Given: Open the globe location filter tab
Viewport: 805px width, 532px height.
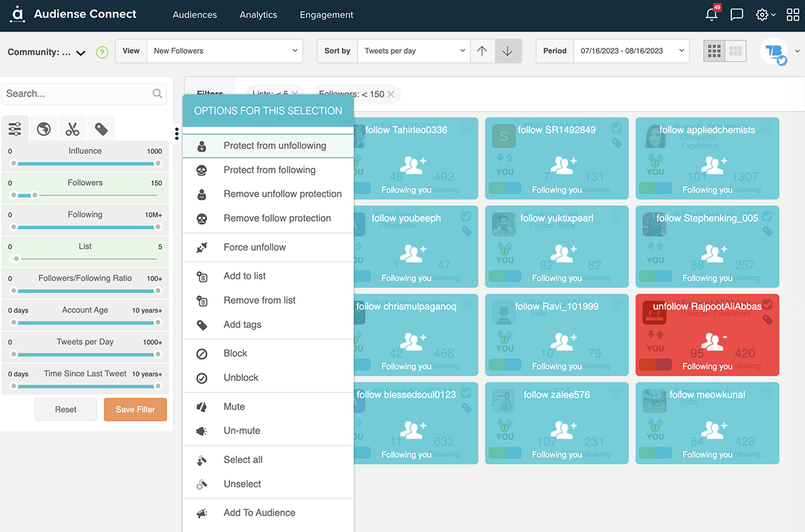Looking at the screenshot, I should point(44,129).
